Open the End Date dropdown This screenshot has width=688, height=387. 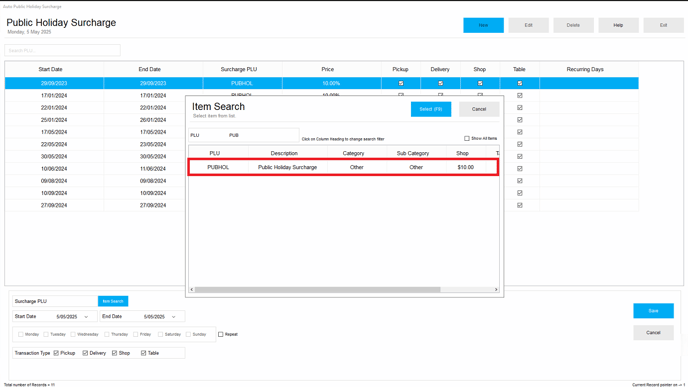pos(174,317)
